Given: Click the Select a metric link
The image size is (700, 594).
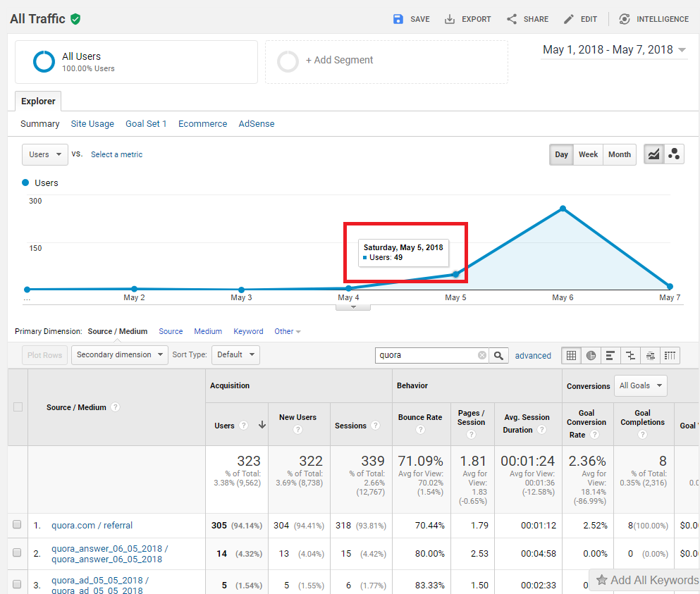Looking at the screenshot, I should 116,154.
